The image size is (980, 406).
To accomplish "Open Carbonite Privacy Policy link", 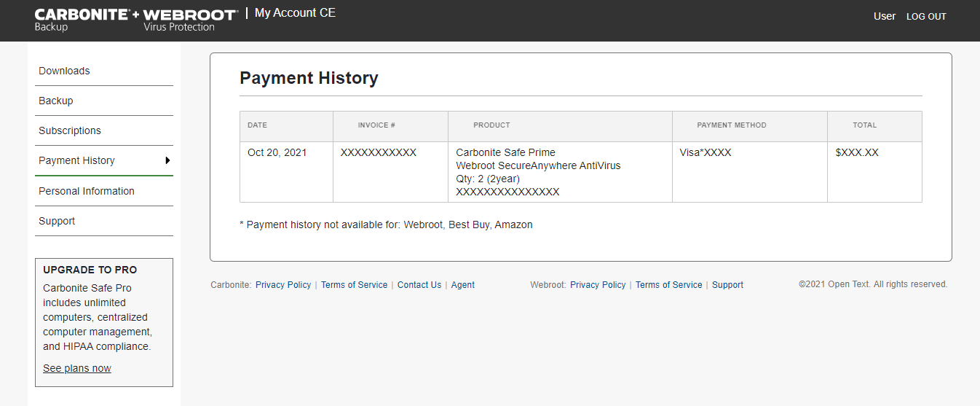I will pyautogui.click(x=283, y=285).
